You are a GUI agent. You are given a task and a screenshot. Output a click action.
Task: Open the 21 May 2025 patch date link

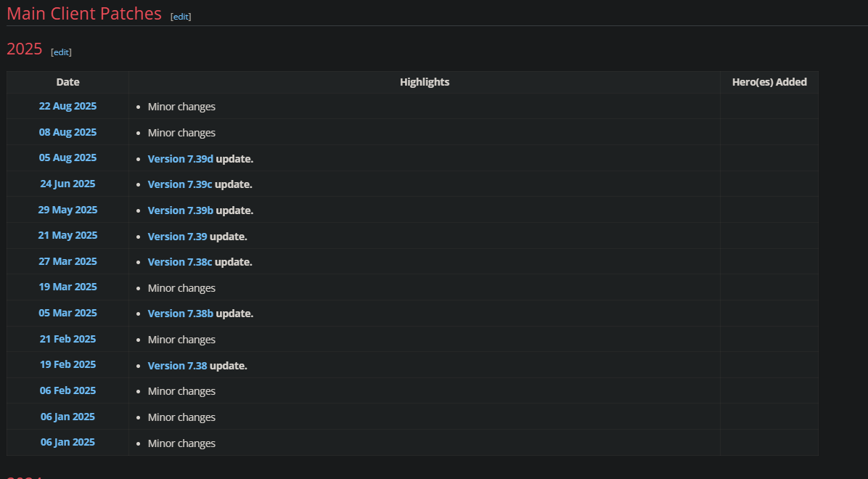[67, 235]
